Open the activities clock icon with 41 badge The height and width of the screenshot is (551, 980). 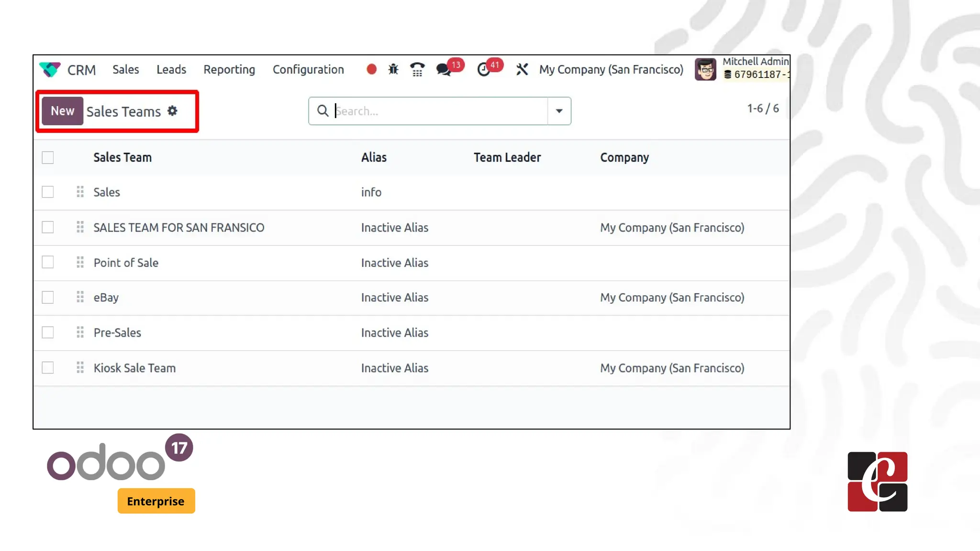click(484, 70)
